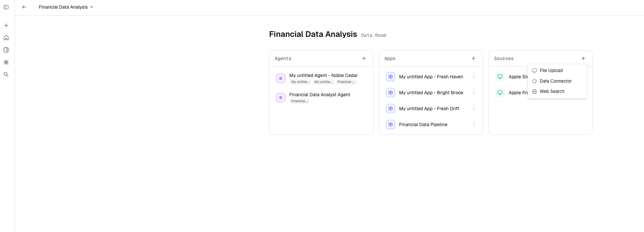Screen dimensions: 644x232
Task: Click the Financial tag under Noble Cedar agent
Action: click(346, 82)
